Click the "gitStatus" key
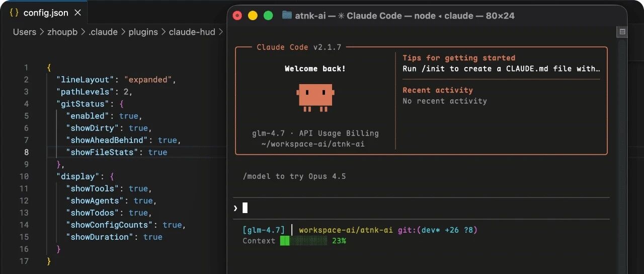 point(83,104)
